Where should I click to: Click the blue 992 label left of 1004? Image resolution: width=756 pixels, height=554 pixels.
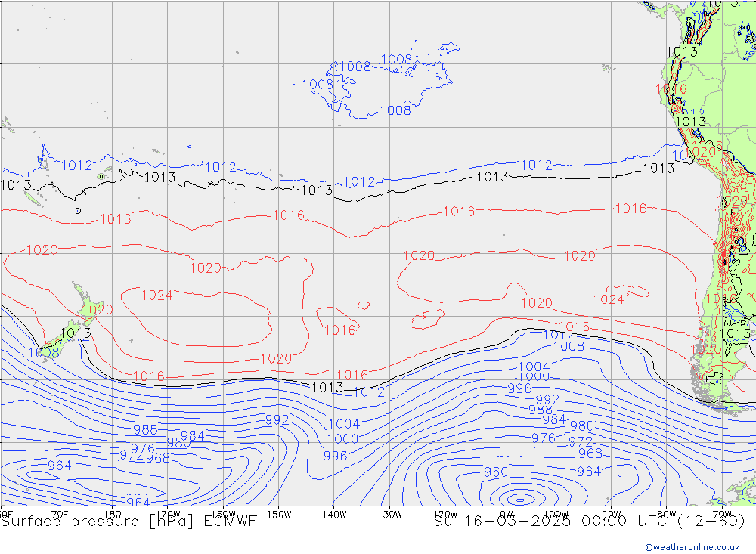277,420
